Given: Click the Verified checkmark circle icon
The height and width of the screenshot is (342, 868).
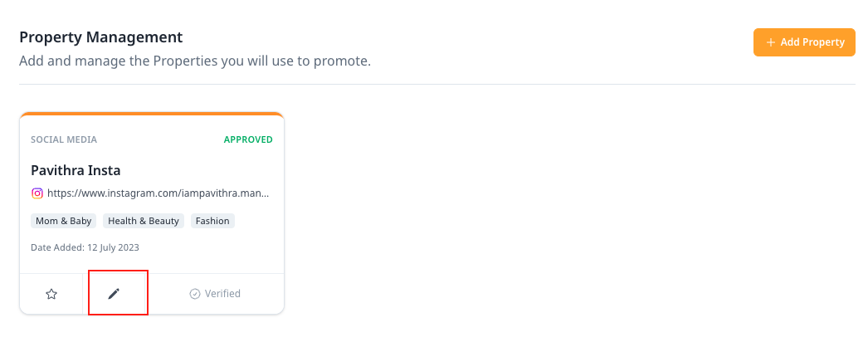Looking at the screenshot, I should [195, 294].
